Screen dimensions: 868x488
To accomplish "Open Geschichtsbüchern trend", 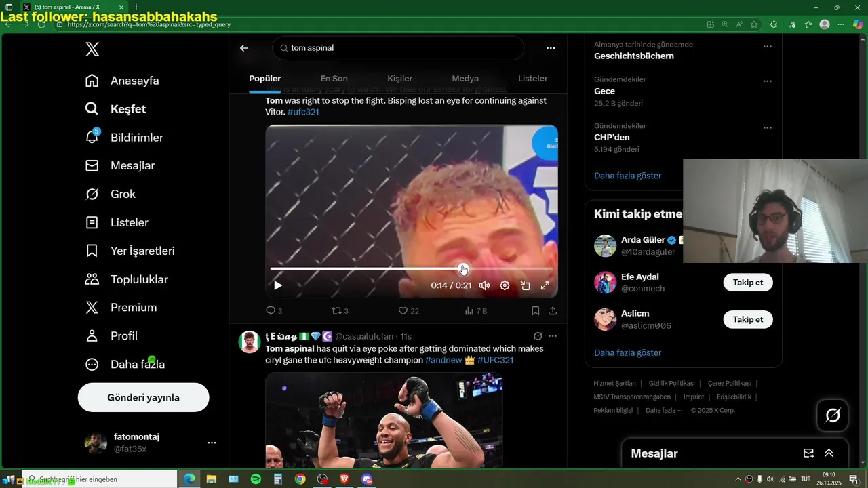I will click(634, 56).
